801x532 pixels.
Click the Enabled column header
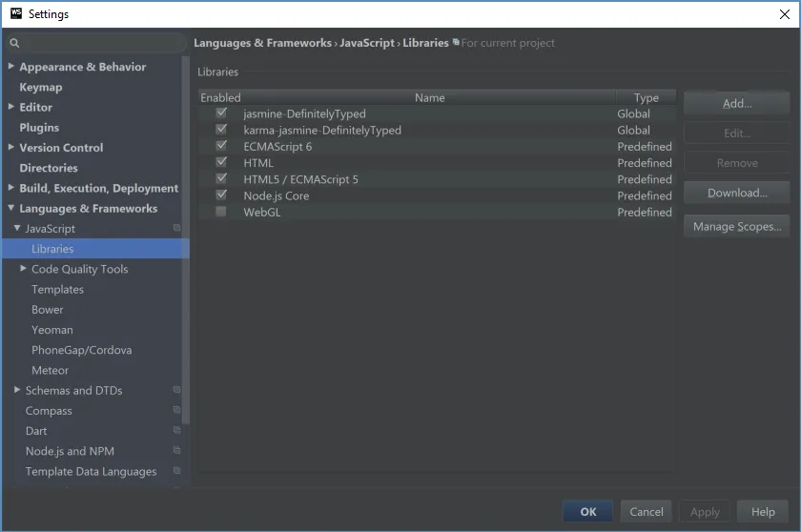click(x=220, y=97)
